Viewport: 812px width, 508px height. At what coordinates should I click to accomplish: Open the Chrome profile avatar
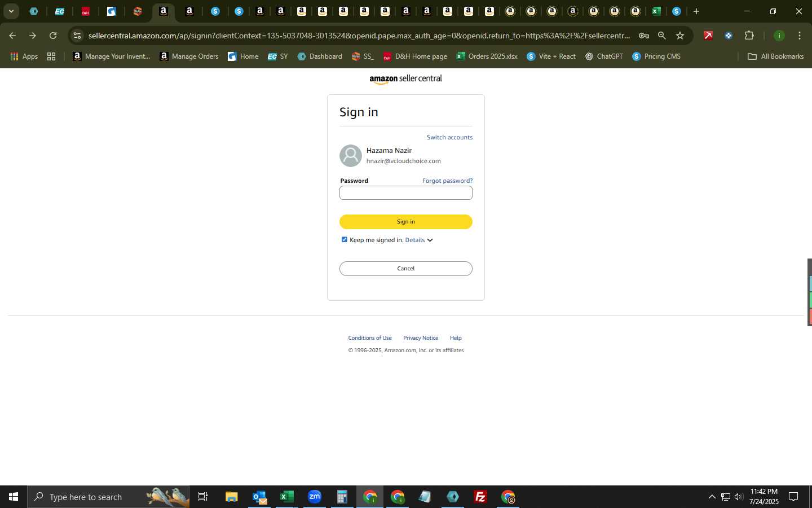(779, 36)
